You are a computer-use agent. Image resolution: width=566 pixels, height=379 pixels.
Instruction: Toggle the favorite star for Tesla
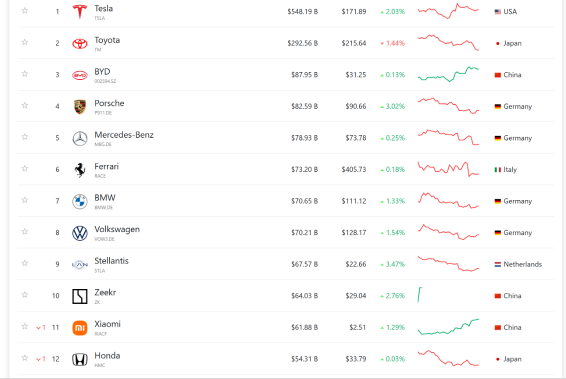click(x=25, y=10)
